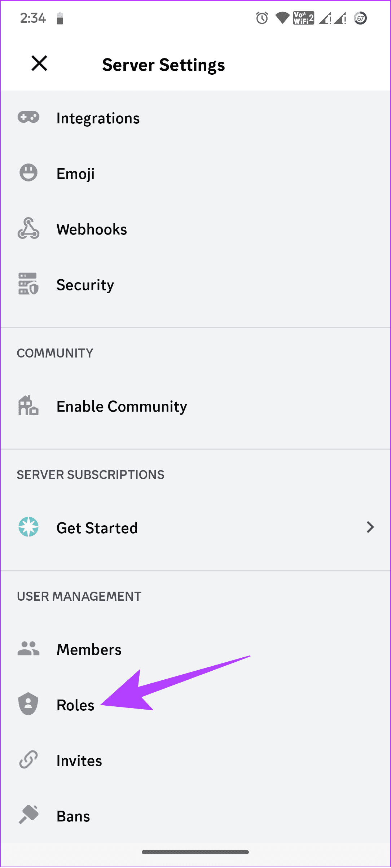
Task: Select the Security menu entry
Action: coord(195,285)
